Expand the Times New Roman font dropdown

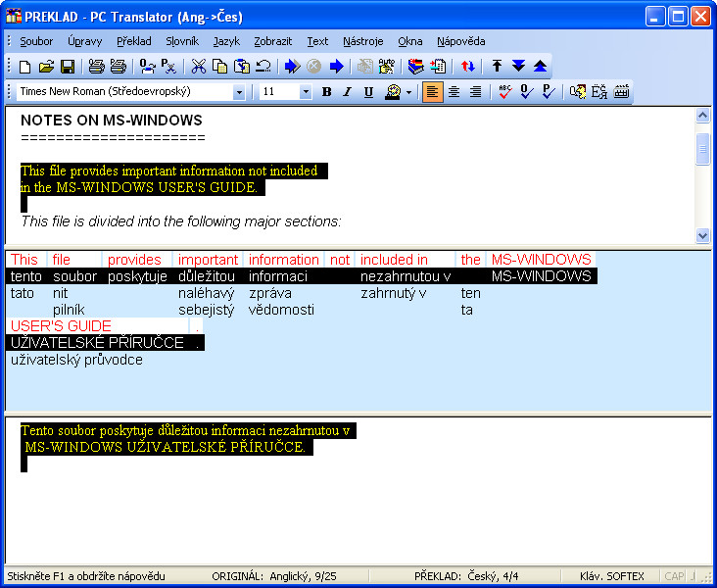tap(239, 92)
